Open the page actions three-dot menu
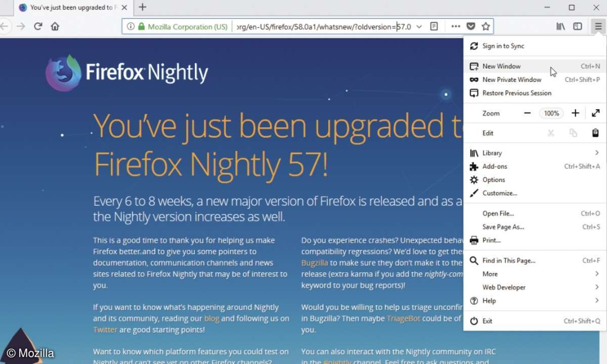The width and height of the screenshot is (607, 364). click(x=456, y=26)
